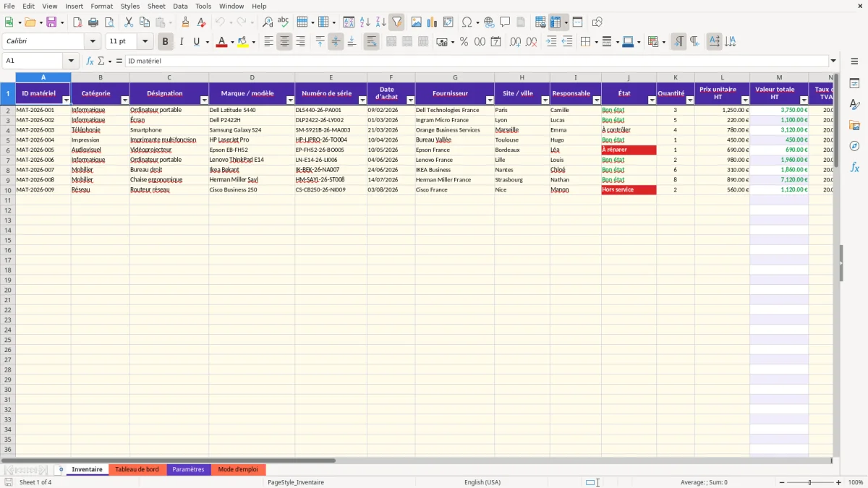The width and height of the screenshot is (868, 488).
Task: Click the Sort Descending icon
Action: tap(380, 22)
